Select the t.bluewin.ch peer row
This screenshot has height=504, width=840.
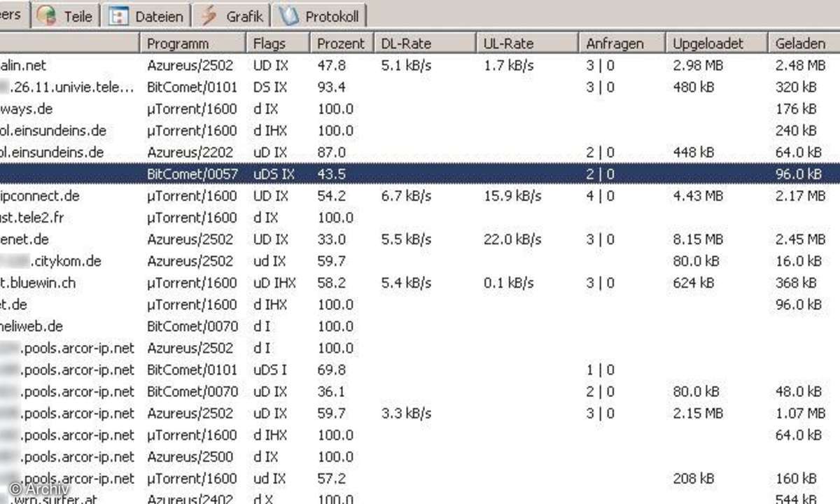420,283
